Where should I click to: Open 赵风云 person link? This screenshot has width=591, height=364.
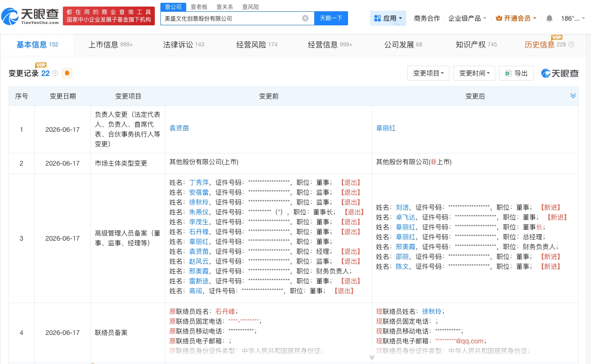pyautogui.click(x=199, y=261)
